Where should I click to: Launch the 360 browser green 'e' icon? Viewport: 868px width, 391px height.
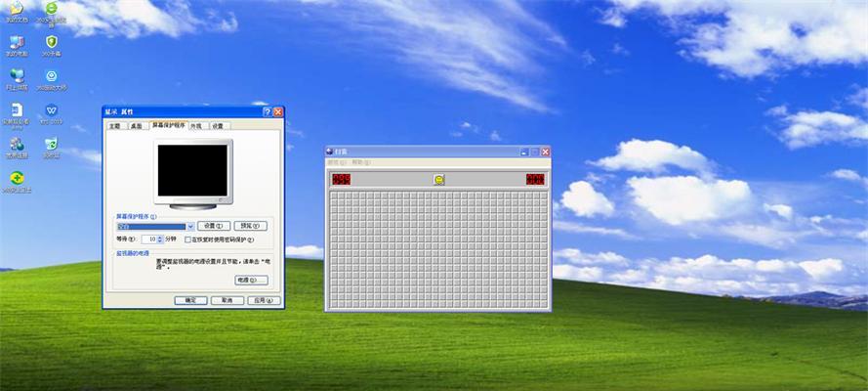[51, 8]
